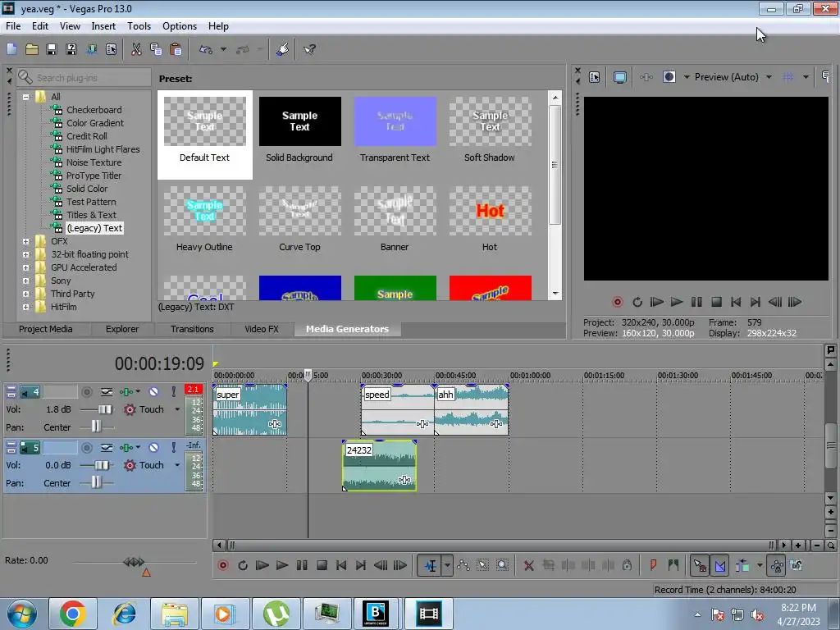Viewport: 840px width, 630px height.
Task: Adjust track 4 volume slider
Action: tap(104, 409)
